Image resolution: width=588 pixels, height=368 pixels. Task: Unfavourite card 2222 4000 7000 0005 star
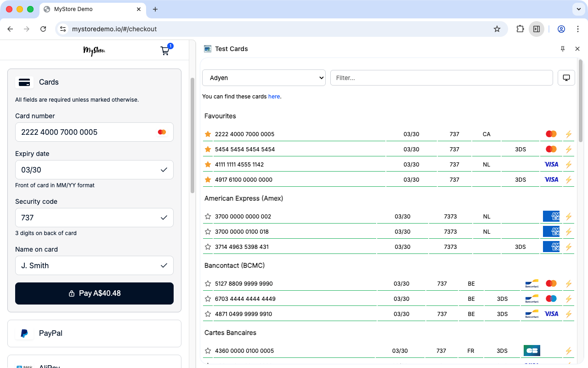[208, 134]
